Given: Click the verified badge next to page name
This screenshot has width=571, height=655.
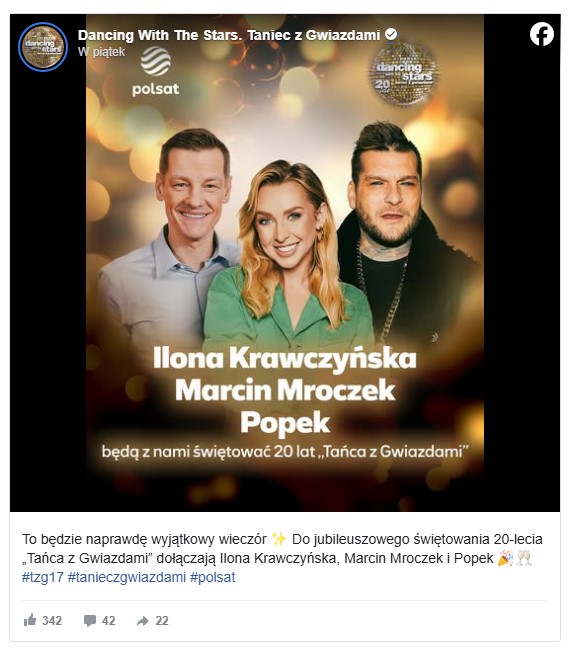Looking at the screenshot, I should click(391, 35).
